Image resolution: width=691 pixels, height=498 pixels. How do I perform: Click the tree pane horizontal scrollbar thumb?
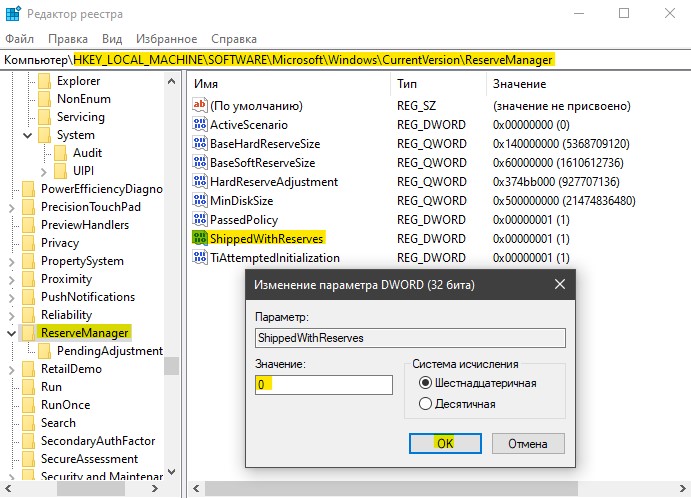tap(91, 488)
